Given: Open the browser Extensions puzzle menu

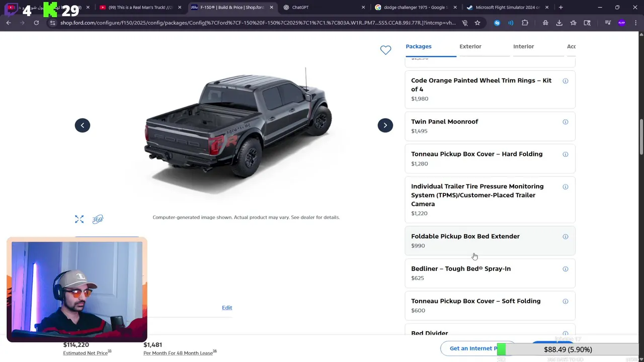Looking at the screenshot, I should click(525, 23).
